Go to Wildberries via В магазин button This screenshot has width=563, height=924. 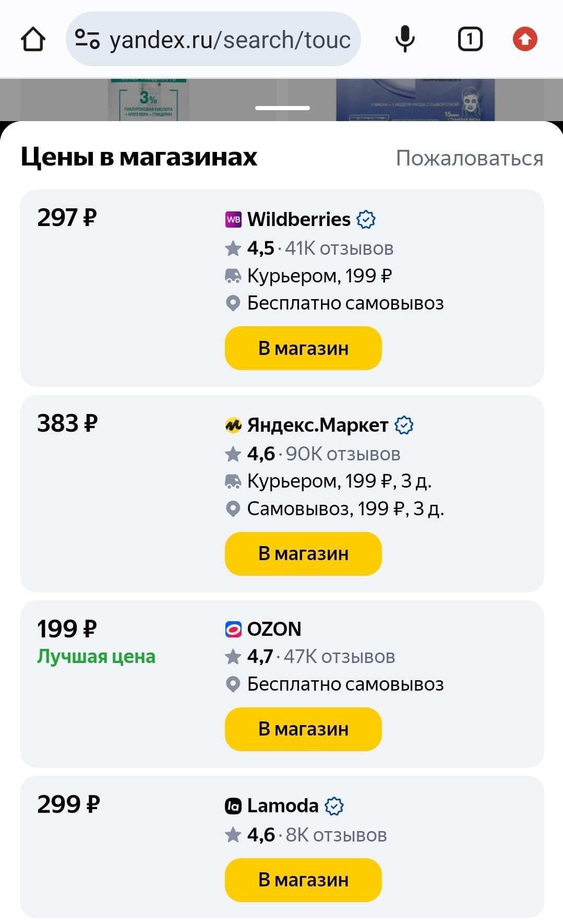click(303, 348)
